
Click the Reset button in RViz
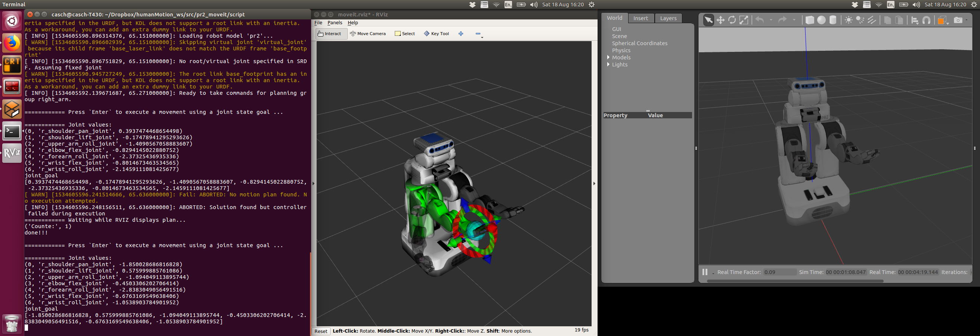tap(321, 331)
